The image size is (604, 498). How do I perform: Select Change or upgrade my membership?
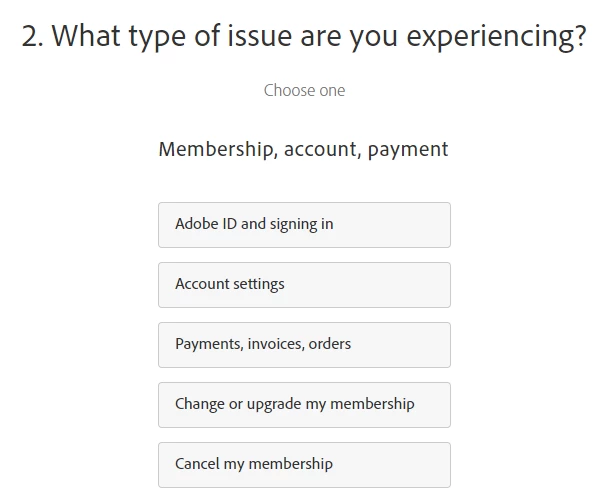(x=304, y=404)
